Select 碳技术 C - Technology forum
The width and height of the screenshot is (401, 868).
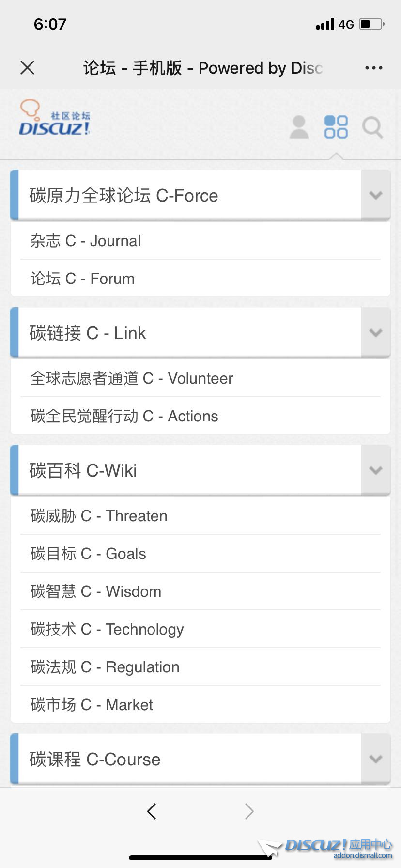click(x=107, y=629)
